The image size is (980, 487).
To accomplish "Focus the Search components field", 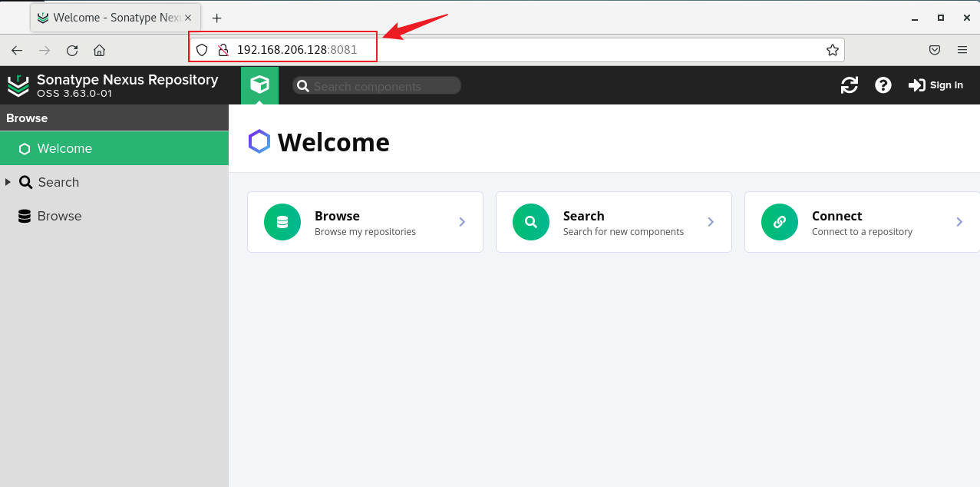I will coord(377,86).
